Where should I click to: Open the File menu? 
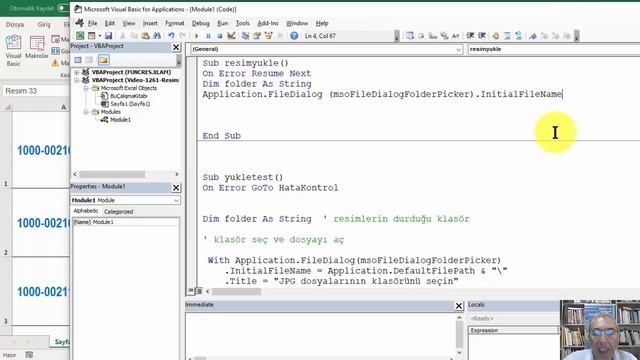click(93, 23)
